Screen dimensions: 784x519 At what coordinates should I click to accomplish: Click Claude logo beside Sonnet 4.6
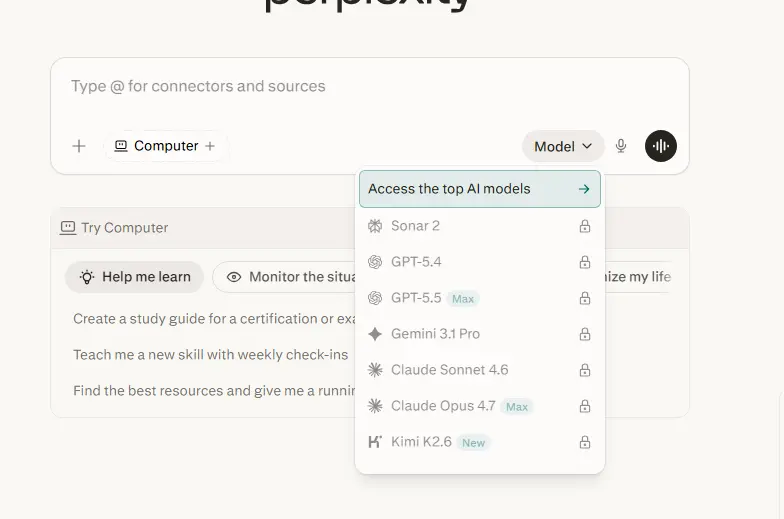375,370
